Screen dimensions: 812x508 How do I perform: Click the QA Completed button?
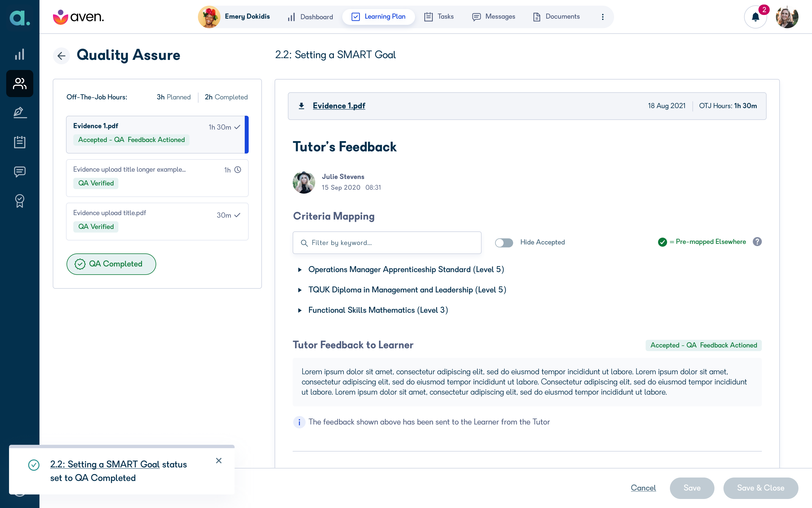click(x=111, y=264)
